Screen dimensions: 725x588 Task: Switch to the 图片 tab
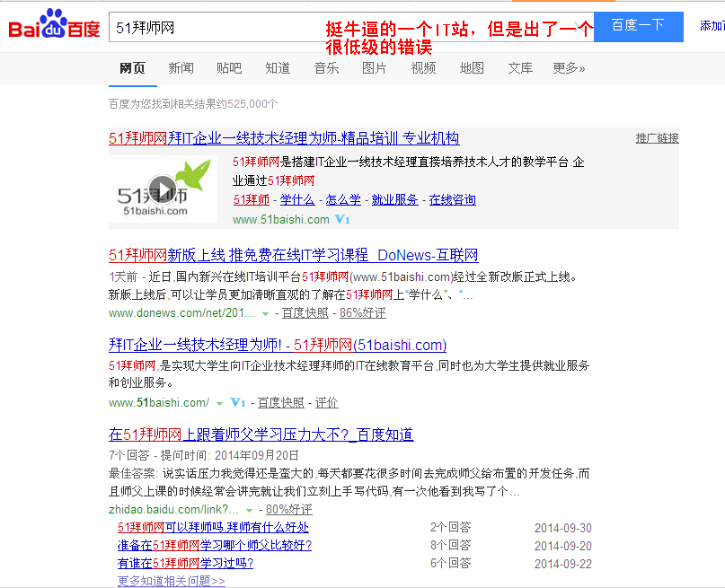tap(374, 68)
